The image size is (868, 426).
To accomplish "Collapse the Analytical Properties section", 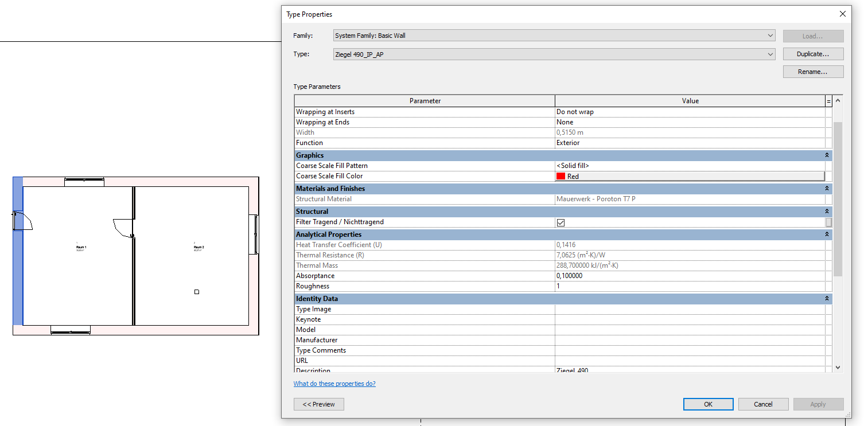I will coord(826,234).
